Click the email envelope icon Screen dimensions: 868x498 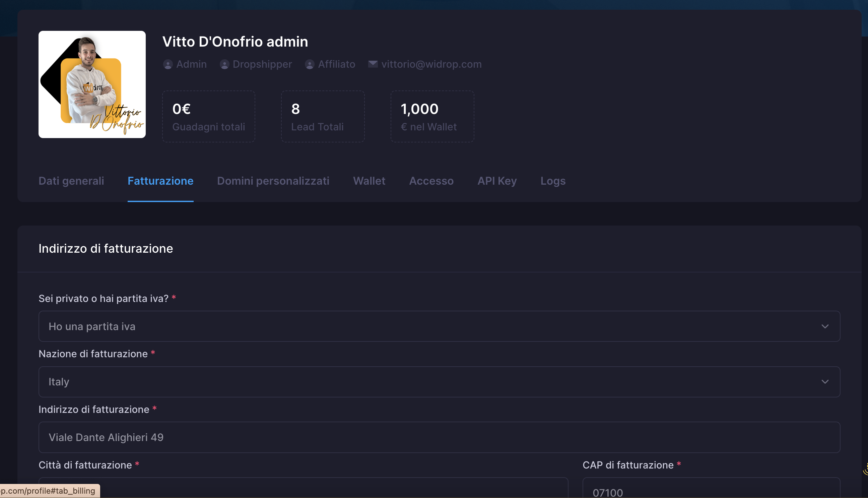[x=373, y=64]
